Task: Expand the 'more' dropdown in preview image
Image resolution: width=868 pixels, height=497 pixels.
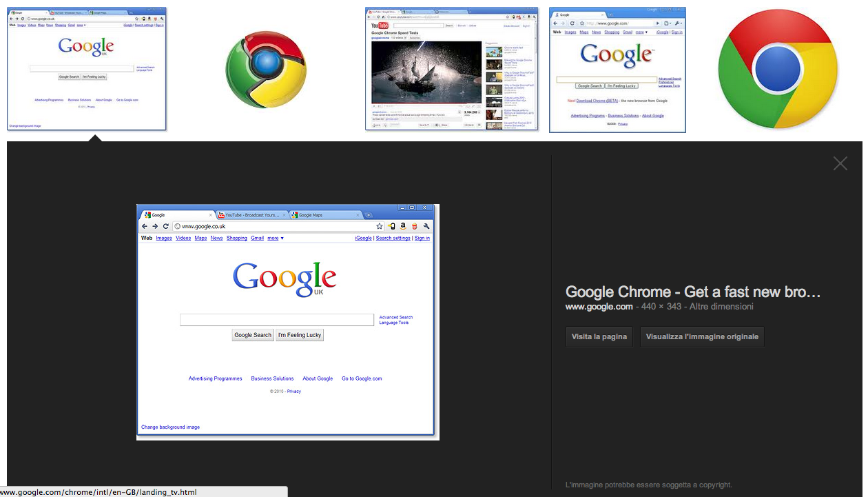Action: click(276, 239)
